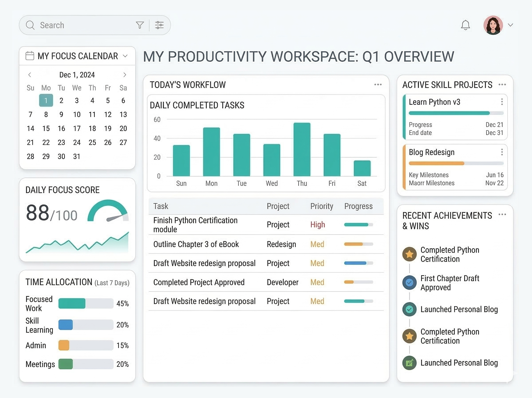Expand My Focus Calendar dropdown chevron
Image resolution: width=532 pixels, height=398 pixels.
[x=125, y=56]
